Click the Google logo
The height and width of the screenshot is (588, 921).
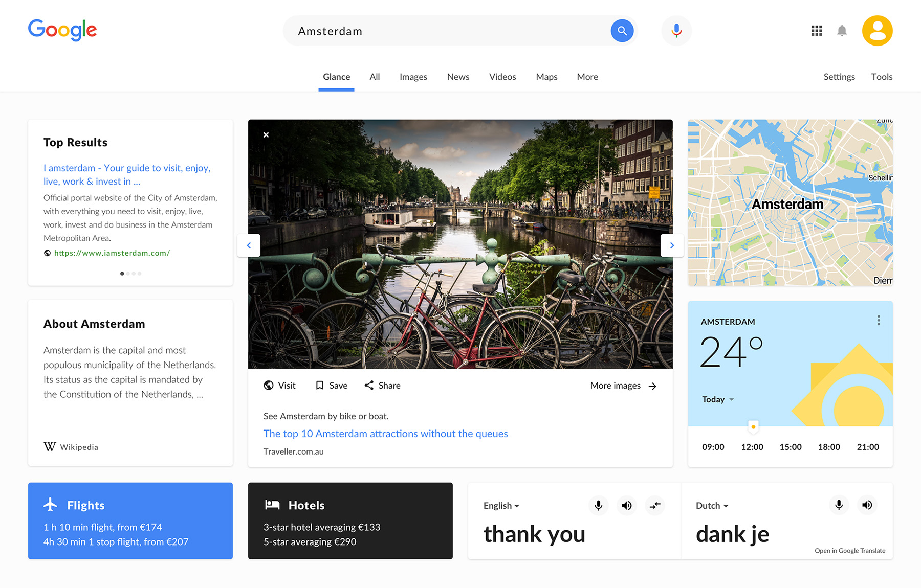coord(62,31)
